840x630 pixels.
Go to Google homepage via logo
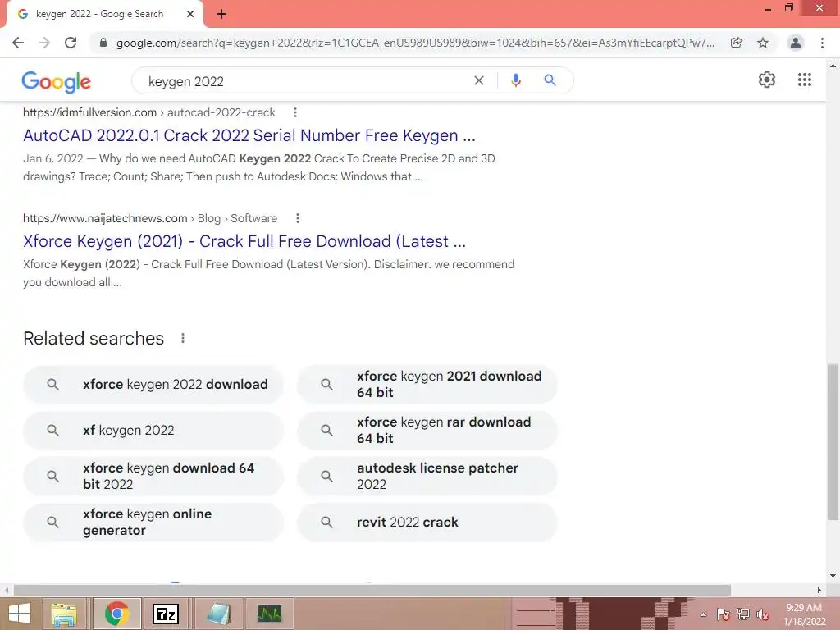(x=57, y=81)
